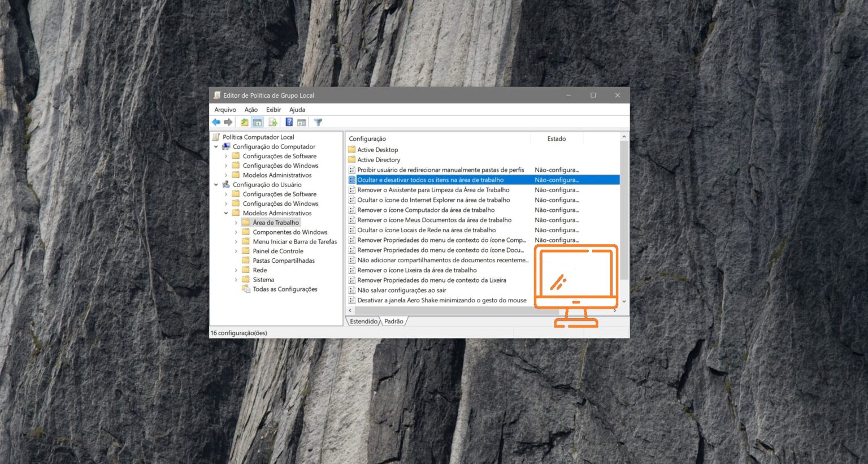Click the Back navigation arrow in the toolbar
The image size is (868, 464).
click(x=216, y=122)
